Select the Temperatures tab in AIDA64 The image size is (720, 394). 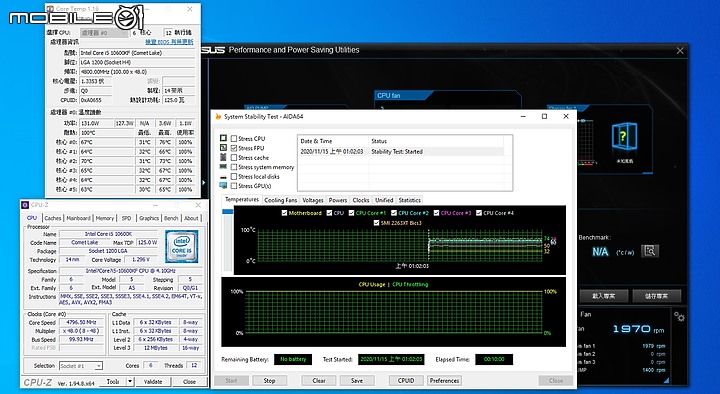[x=242, y=199]
